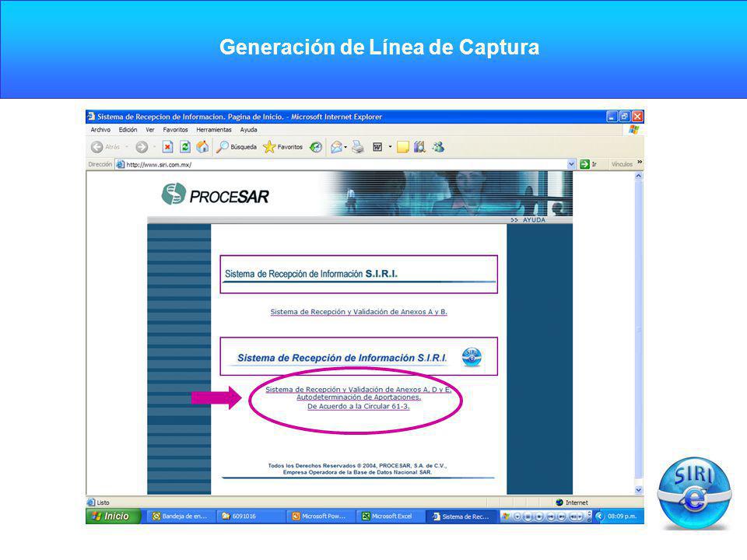Click the page scrollbar down arrow
The height and width of the screenshot is (560, 747).
click(639, 489)
